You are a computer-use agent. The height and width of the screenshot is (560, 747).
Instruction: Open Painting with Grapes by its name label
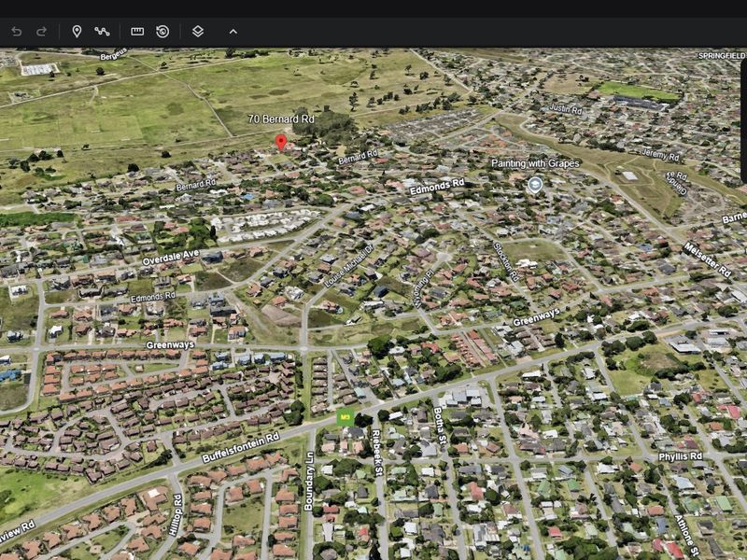(x=536, y=163)
